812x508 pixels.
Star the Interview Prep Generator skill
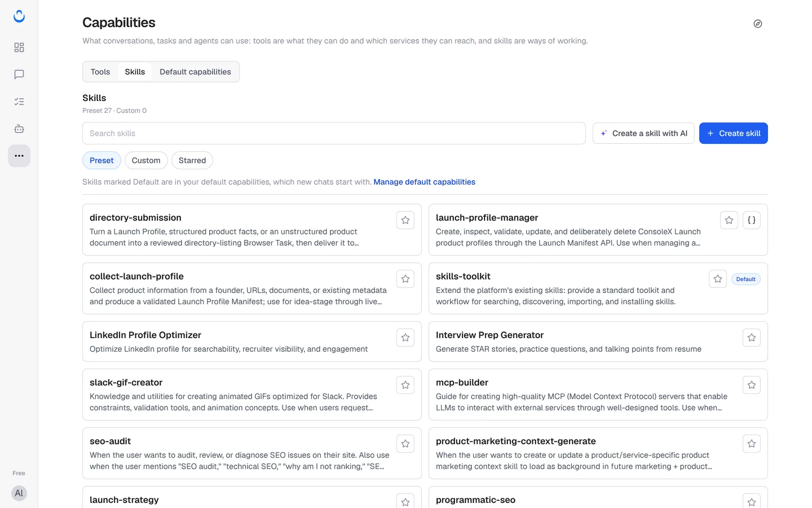pyautogui.click(x=752, y=338)
